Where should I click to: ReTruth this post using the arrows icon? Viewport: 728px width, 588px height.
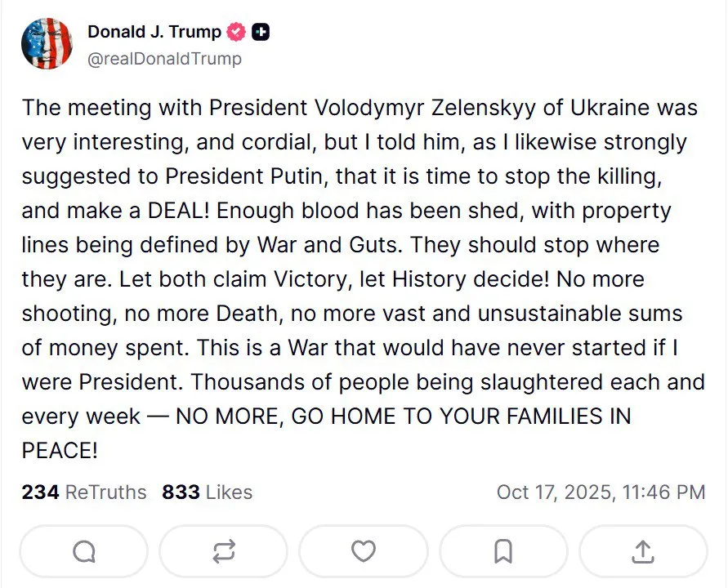223,552
